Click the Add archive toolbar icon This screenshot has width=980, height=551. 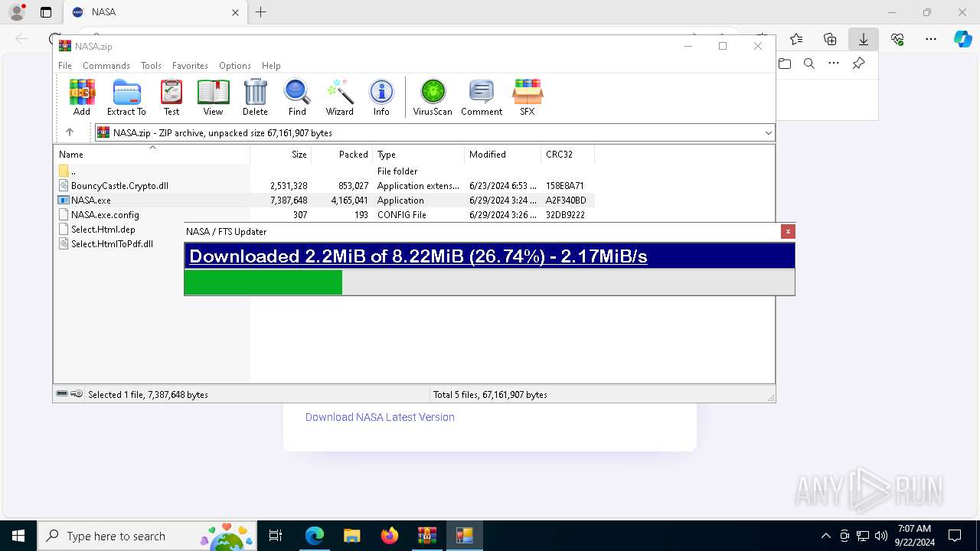(82, 97)
